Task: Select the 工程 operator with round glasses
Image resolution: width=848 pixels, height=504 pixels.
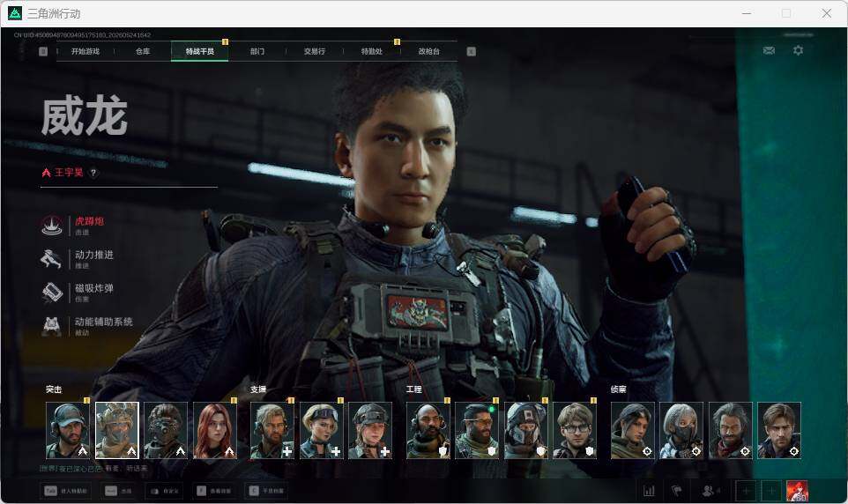Action: tap(575, 431)
